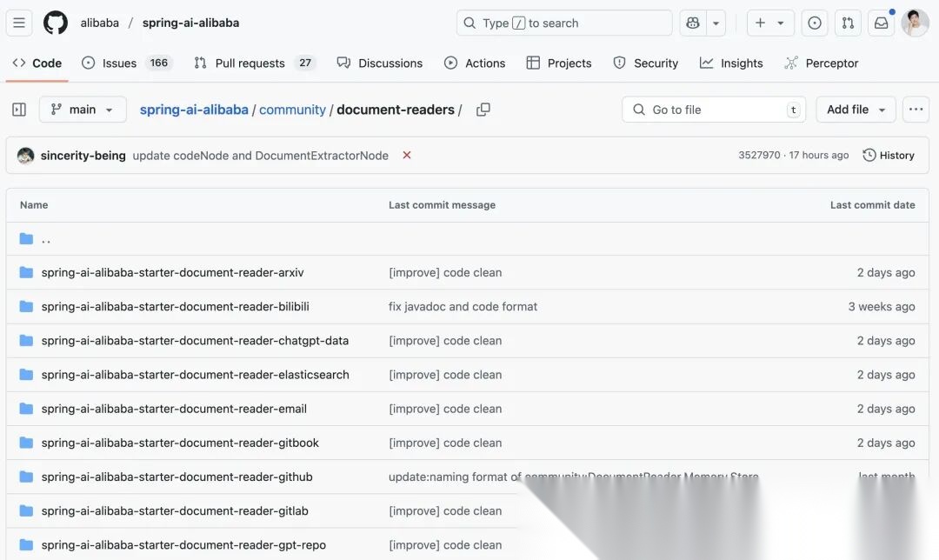Screen dimensions: 939x560
Task: View your pull requests icon in header
Action: (x=848, y=23)
